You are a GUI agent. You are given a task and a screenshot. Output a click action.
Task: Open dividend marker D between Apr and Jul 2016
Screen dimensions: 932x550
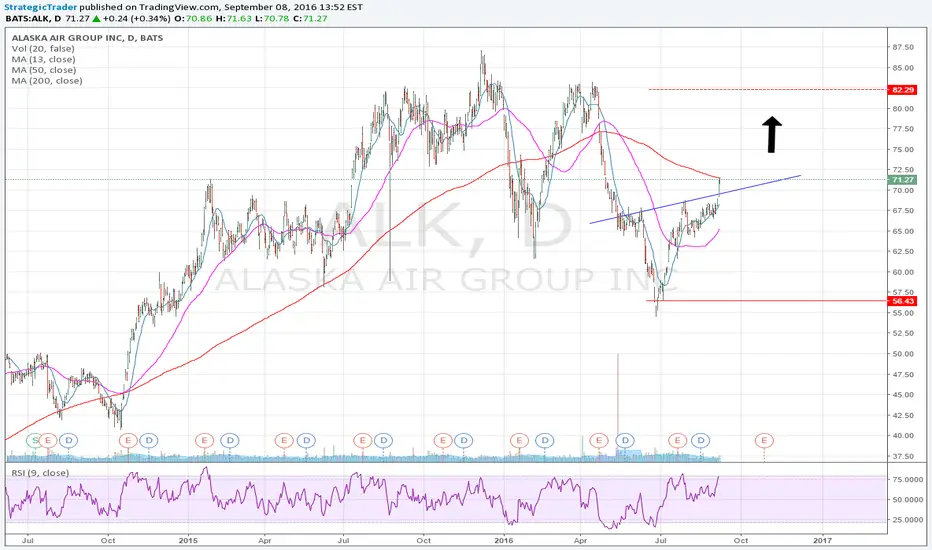tap(625, 441)
